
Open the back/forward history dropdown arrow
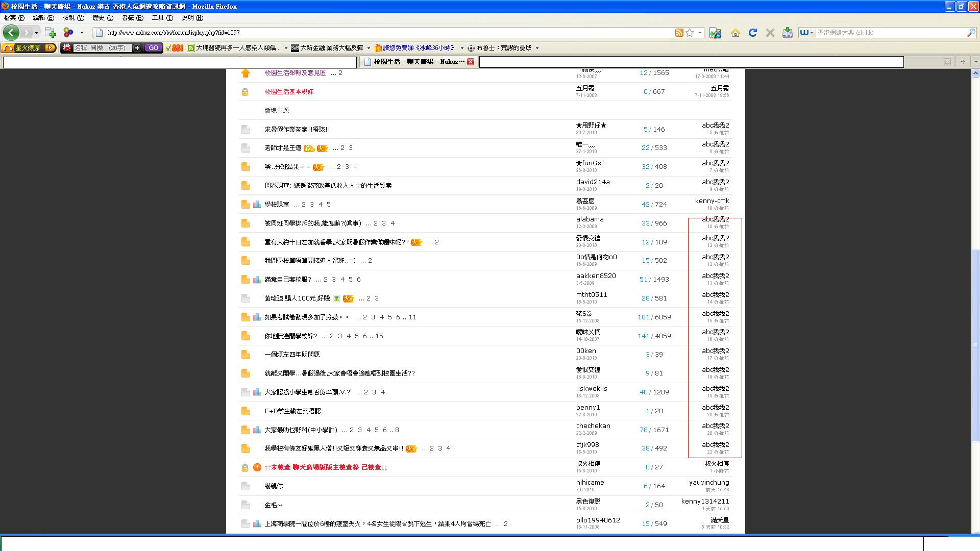(x=36, y=33)
